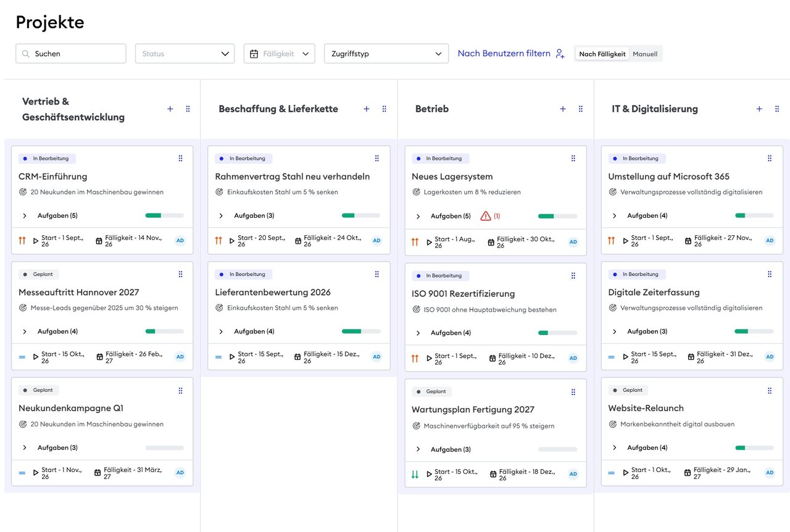Switch sorting to Manuell
The width and height of the screenshot is (790, 532).
645,54
